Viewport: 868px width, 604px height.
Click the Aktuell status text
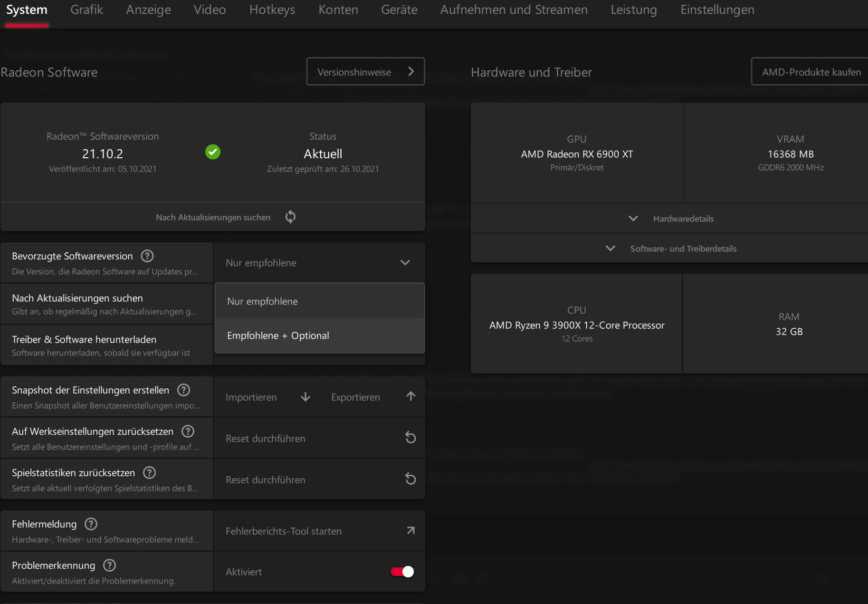click(x=323, y=154)
